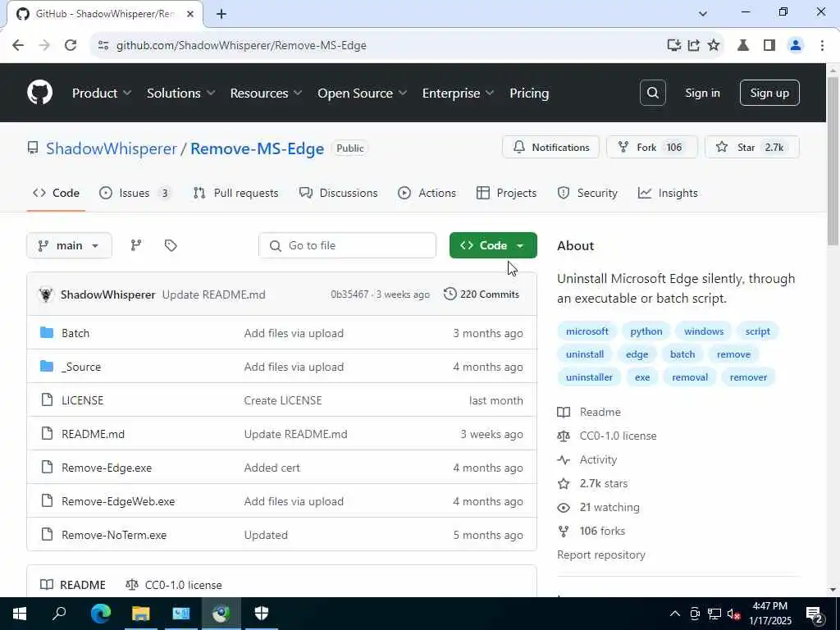The width and height of the screenshot is (840, 630).
Task: Switch to the Insights tab
Action: click(x=668, y=193)
